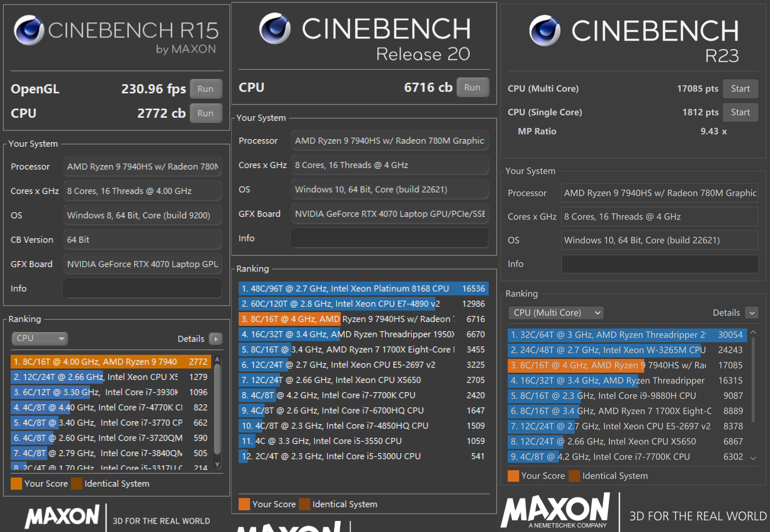770x532 pixels.
Task: Select R20 ranking row Xeon Platinum 8168
Action: coord(363,288)
